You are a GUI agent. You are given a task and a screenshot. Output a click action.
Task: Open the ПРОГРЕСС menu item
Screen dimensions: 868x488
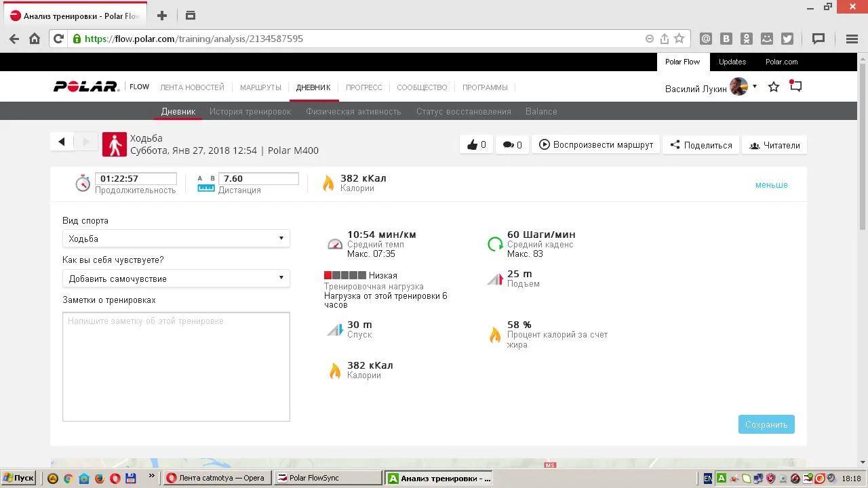pos(364,87)
